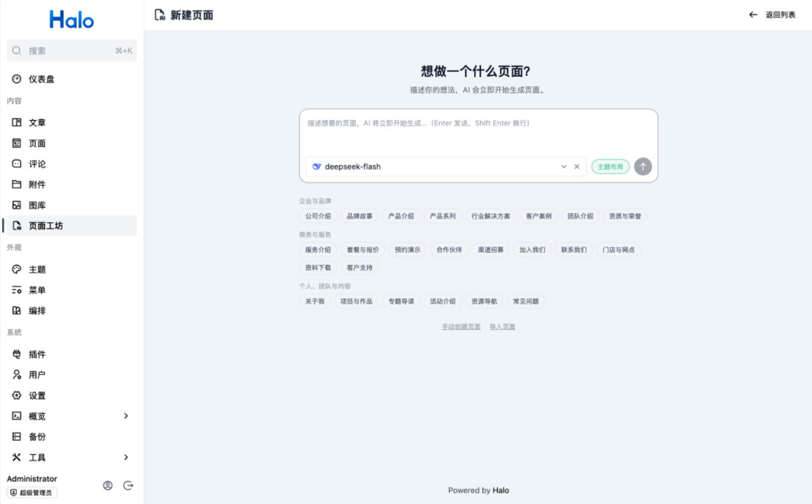Image resolution: width=812 pixels, height=504 pixels.
Task: Choose the 产品系列 template chip
Action: coord(443,217)
